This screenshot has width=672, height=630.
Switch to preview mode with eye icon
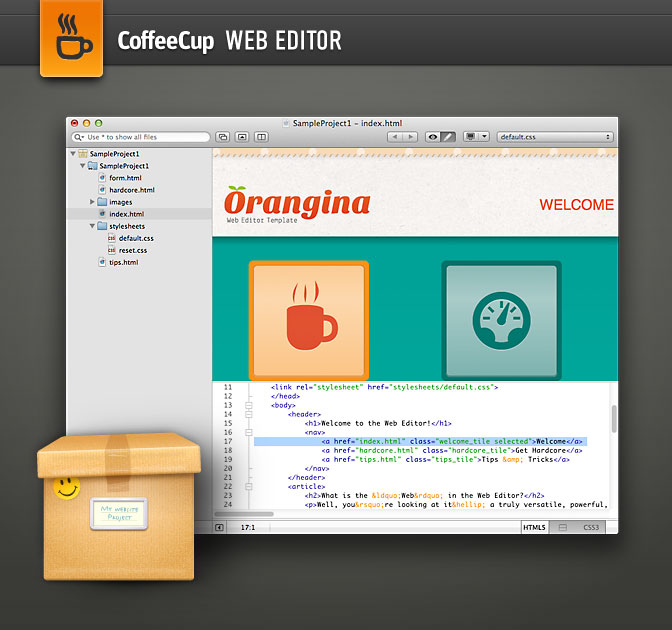(433, 137)
